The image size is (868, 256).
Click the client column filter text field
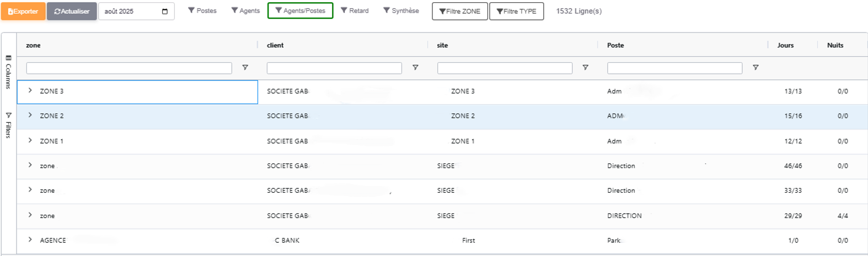(x=334, y=68)
